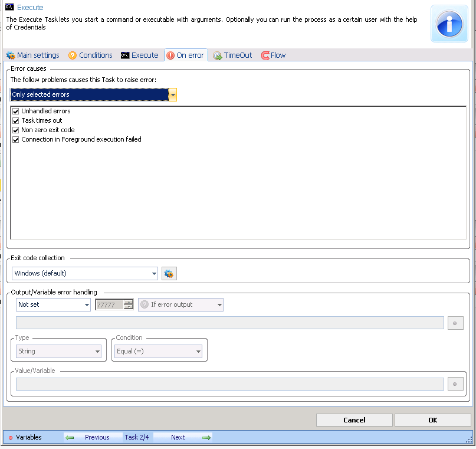Open exit code collection settings gear icon
Image resolution: width=476 pixels, height=449 pixels.
(x=169, y=274)
